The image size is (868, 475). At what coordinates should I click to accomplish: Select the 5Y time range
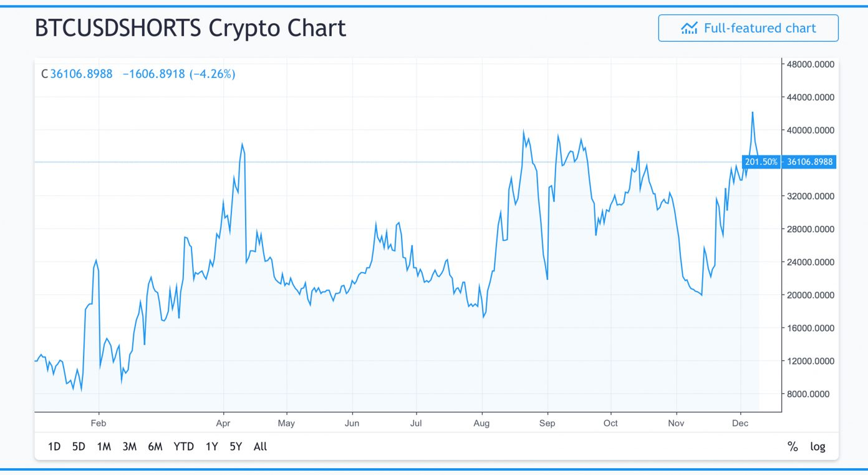236,446
